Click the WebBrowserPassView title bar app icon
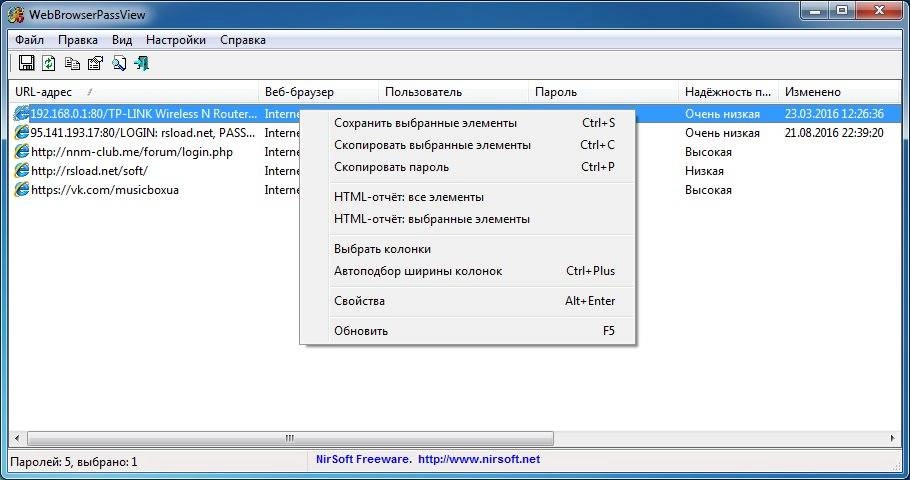Screen dimensions: 910x480 [x=16, y=14]
